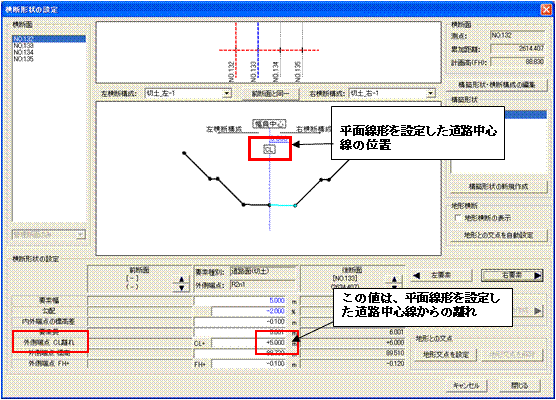Click 構築形状の新規作成 button
The width and height of the screenshot is (556, 400).
pyautogui.click(x=498, y=187)
